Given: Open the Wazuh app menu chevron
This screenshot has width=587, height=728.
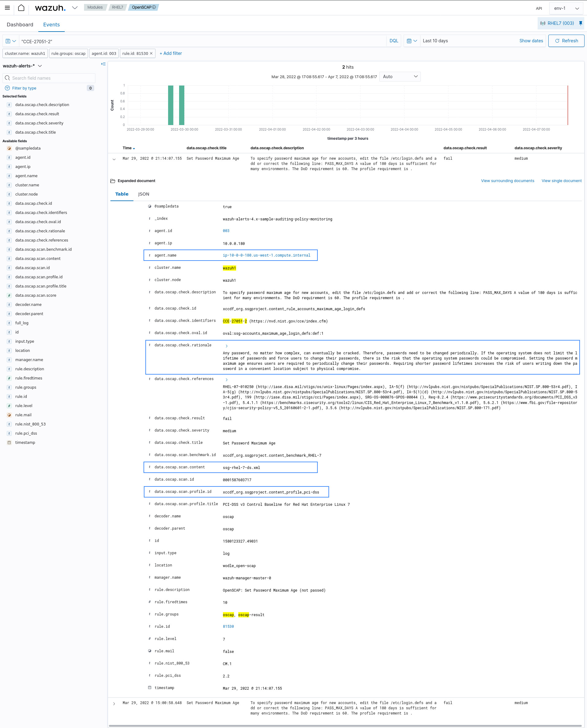Looking at the screenshot, I should click(75, 7).
